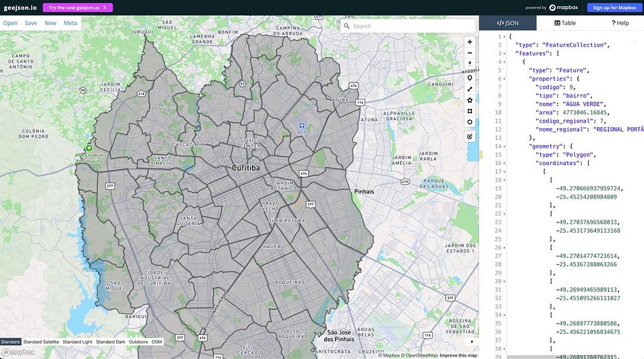Open the New menu
The height and width of the screenshot is (359, 644).
coord(50,23)
